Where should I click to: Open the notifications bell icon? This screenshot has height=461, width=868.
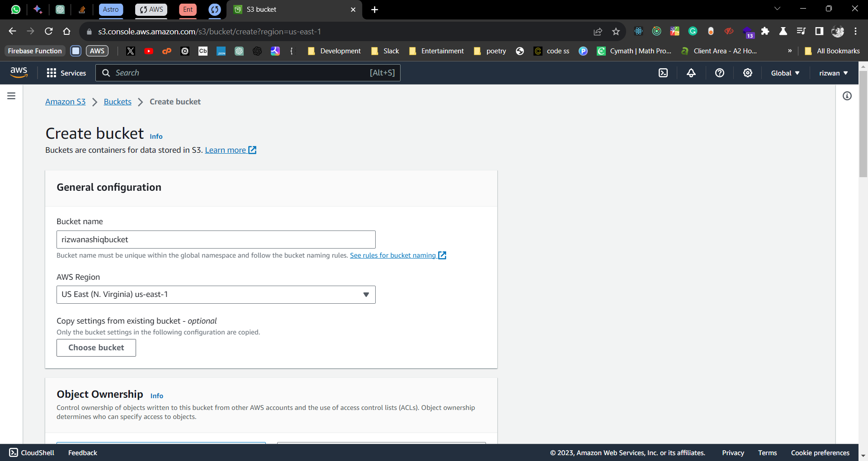[x=691, y=73]
